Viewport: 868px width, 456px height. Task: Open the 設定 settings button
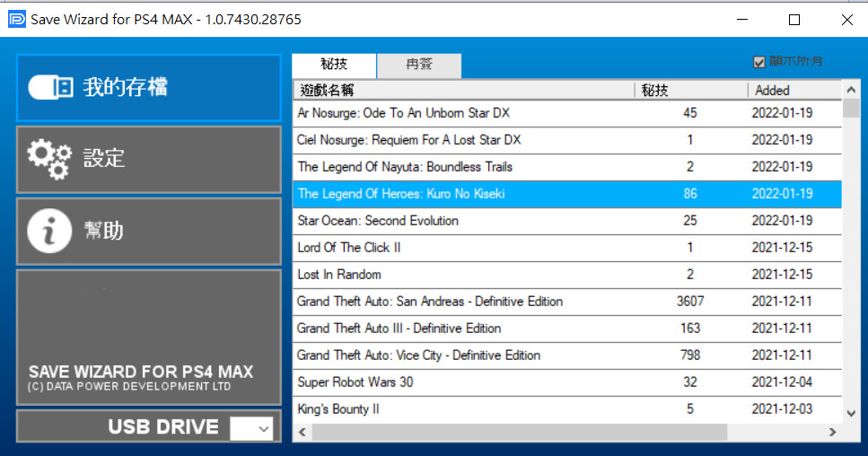point(149,160)
